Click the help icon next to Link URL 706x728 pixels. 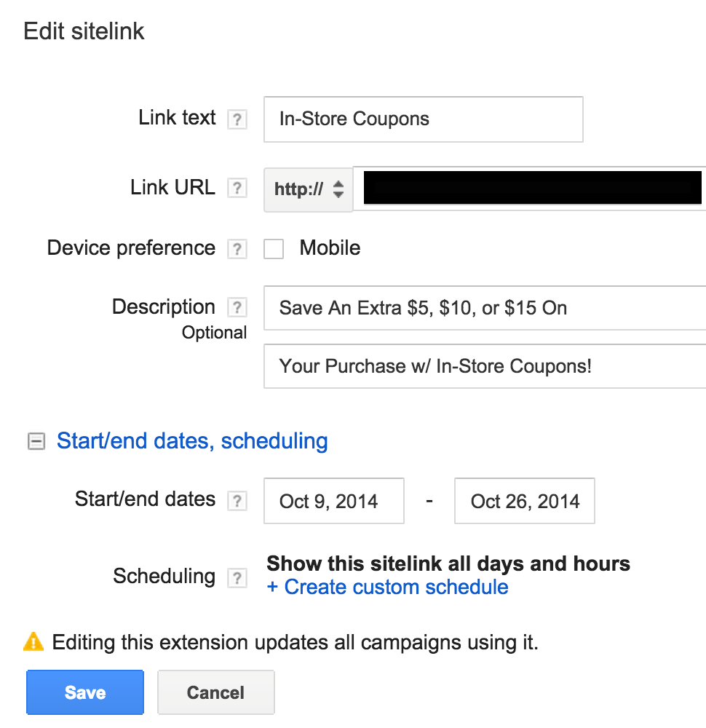click(237, 189)
